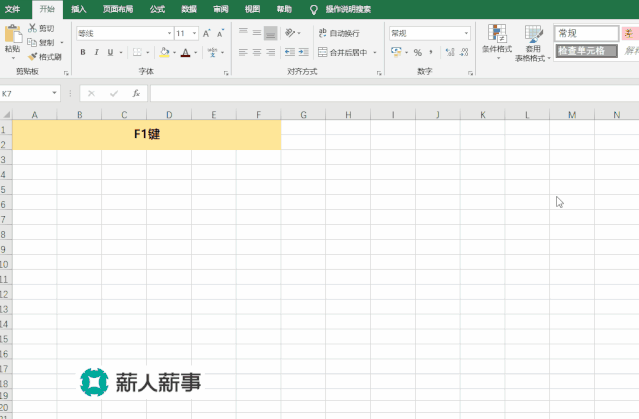639x419 pixels.
Task: Expand the copy options arrow
Action: click(x=62, y=42)
